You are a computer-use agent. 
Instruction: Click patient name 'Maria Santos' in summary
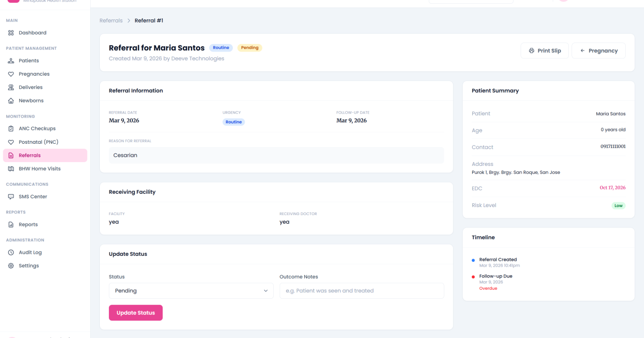coord(611,114)
